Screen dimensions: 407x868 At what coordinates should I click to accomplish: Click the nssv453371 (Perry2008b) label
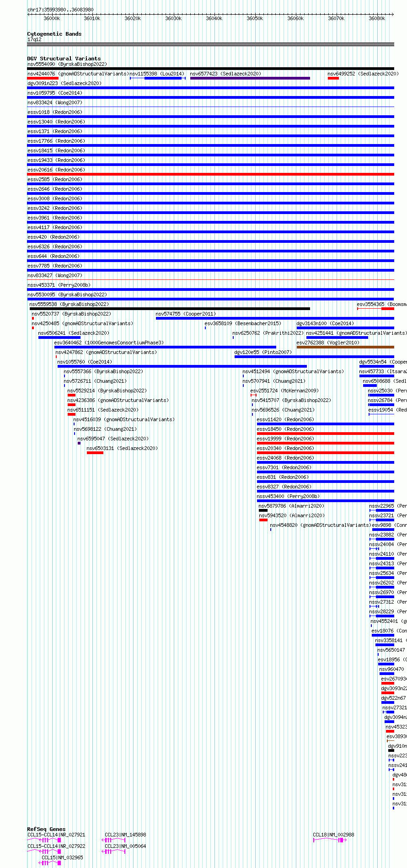click(x=59, y=285)
